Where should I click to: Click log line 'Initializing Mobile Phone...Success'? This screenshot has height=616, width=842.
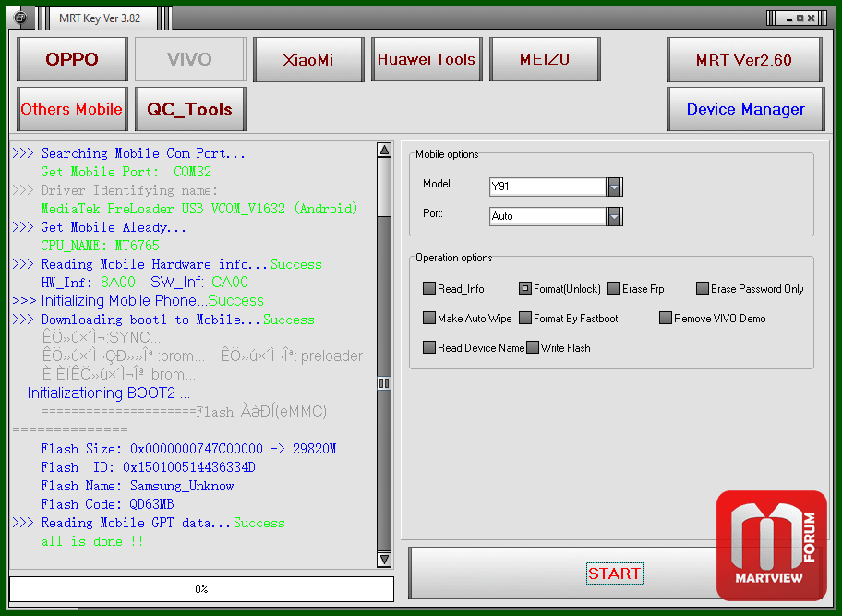(x=138, y=301)
